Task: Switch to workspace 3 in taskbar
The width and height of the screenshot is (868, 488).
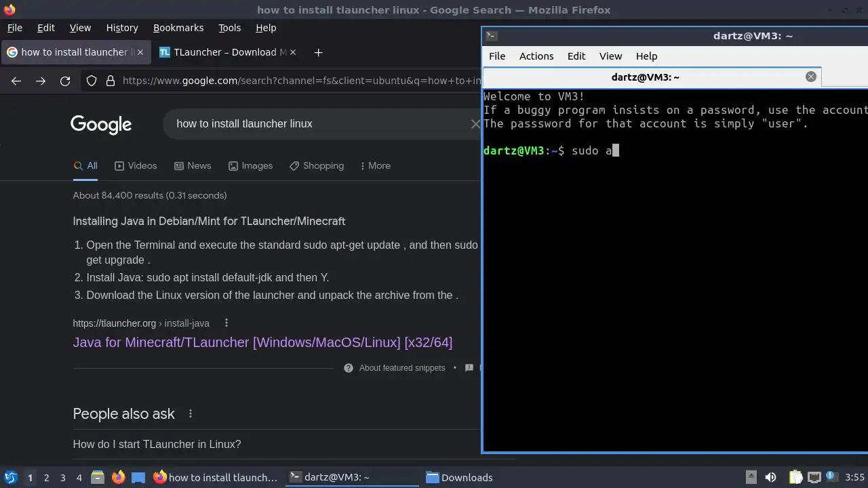Action: (x=62, y=477)
